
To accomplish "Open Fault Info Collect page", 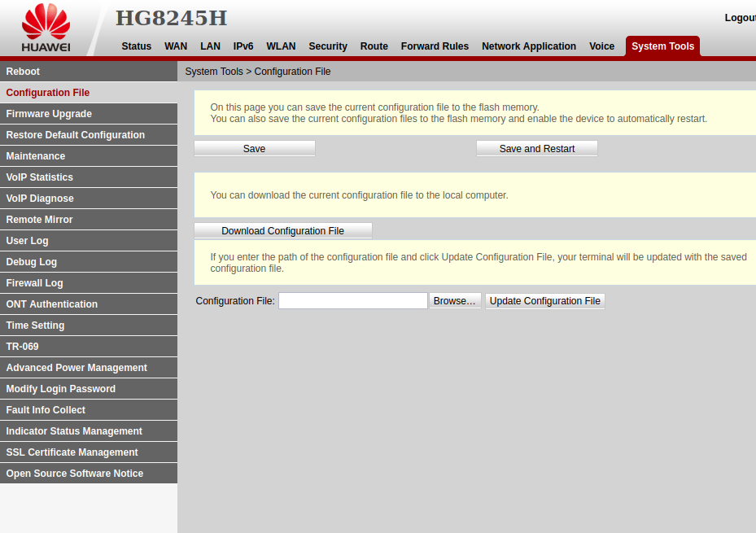I will coord(89,410).
